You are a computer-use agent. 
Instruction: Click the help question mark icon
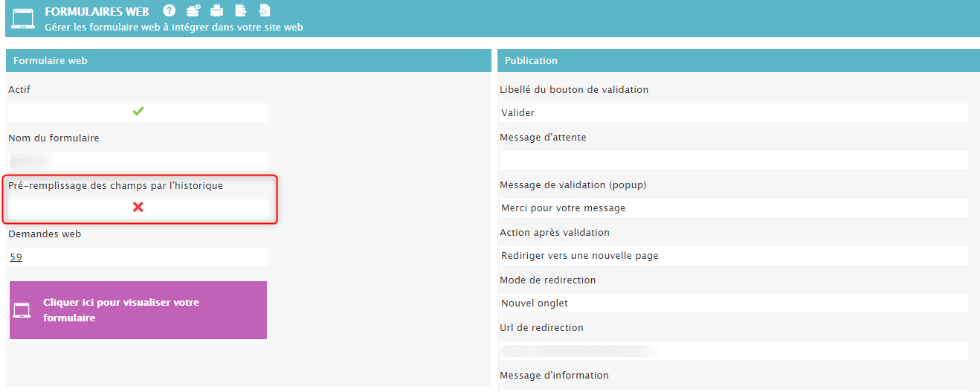coord(170,10)
